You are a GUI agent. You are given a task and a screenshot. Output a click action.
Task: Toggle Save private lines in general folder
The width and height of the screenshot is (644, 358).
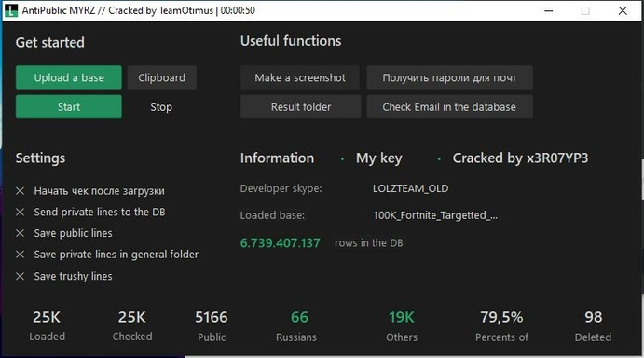pos(107,255)
